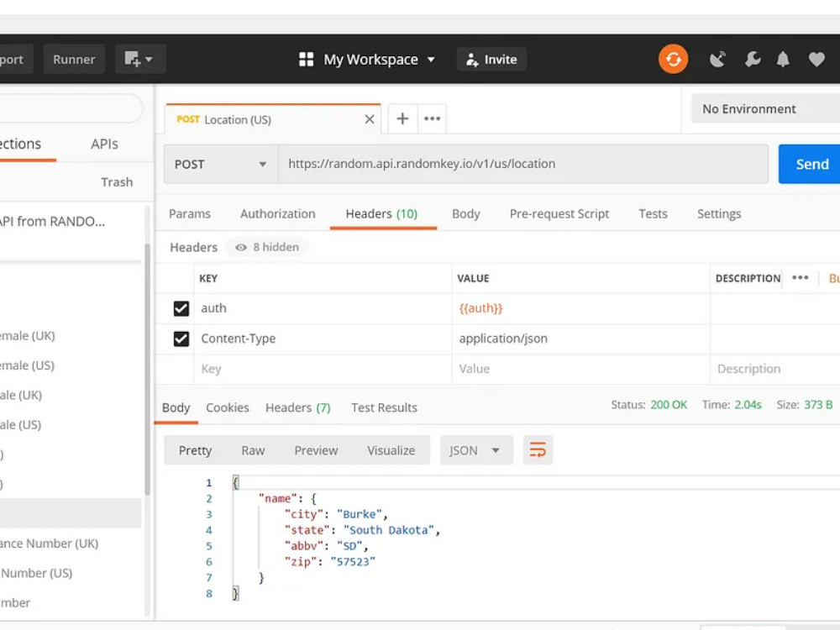Select the Pretty view mode

[x=195, y=450]
